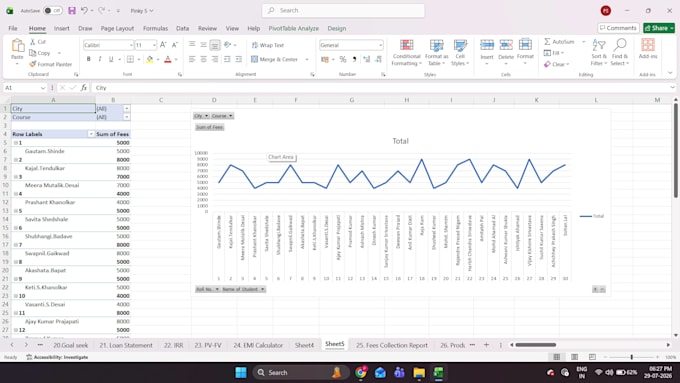
Task: Open the Design ribbon tab
Action: click(x=337, y=28)
